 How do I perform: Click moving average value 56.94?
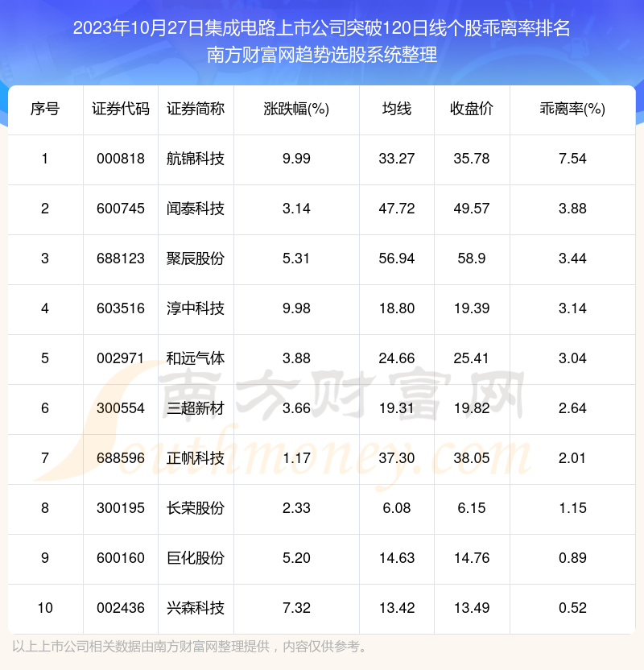point(397,258)
